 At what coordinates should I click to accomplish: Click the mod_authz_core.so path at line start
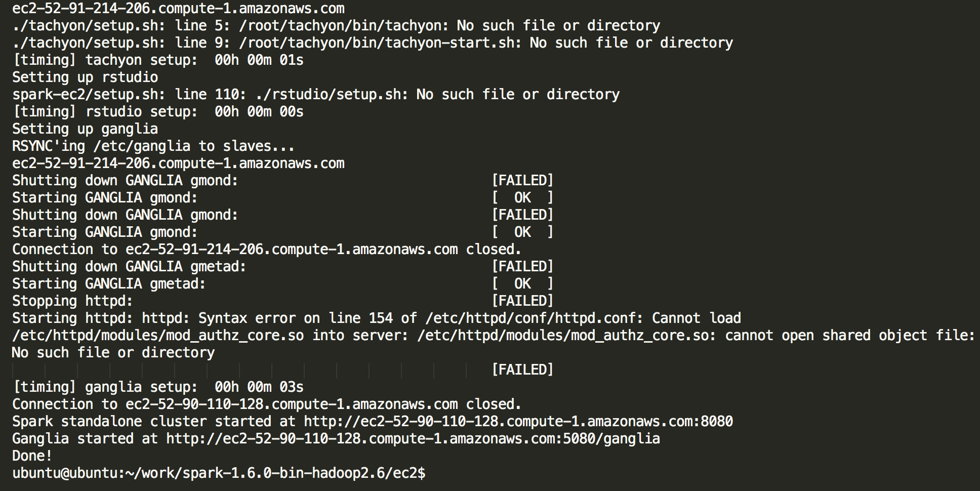click(x=158, y=336)
